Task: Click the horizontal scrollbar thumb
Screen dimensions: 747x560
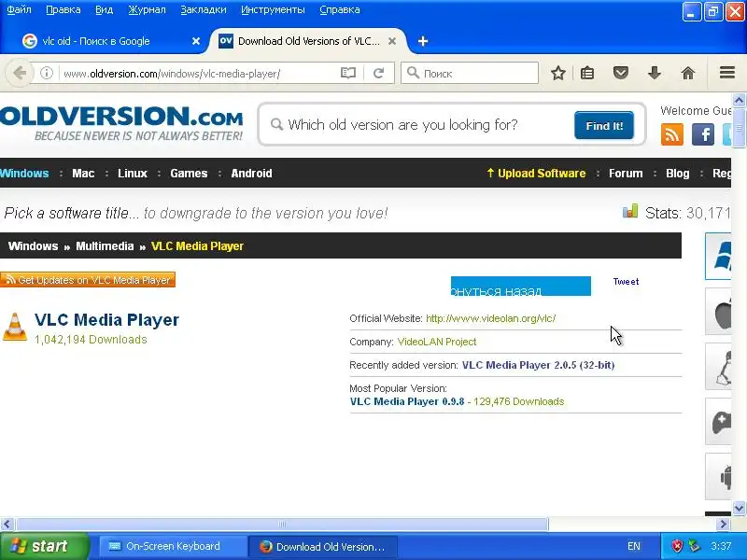Action: click(x=282, y=525)
